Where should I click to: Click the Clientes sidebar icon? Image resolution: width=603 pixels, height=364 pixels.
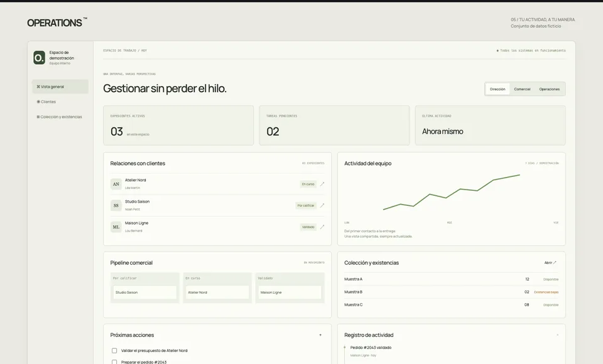click(x=38, y=102)
